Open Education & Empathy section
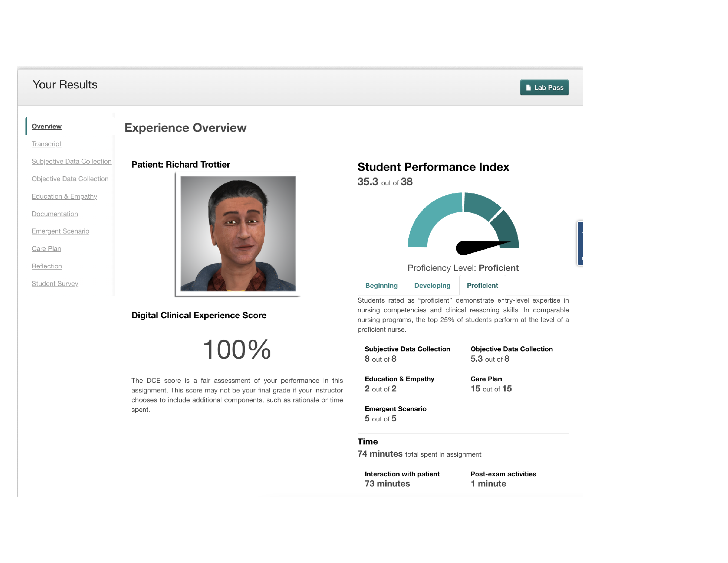 click(x=64, y=196)
